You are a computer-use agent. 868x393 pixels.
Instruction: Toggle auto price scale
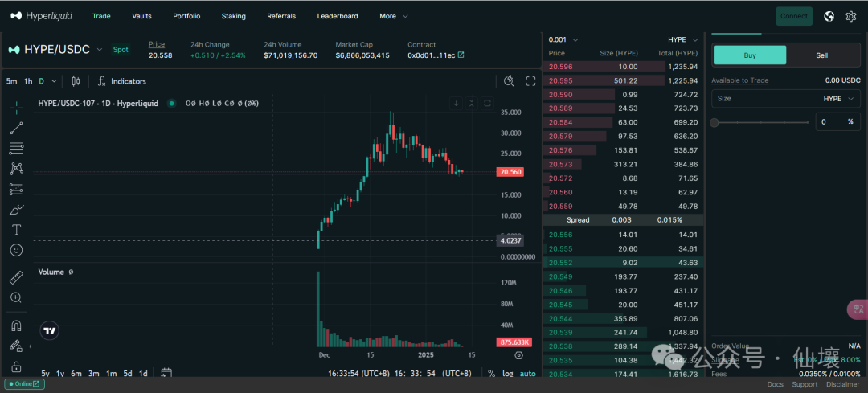pyautogui.click(x=527, y=374)
